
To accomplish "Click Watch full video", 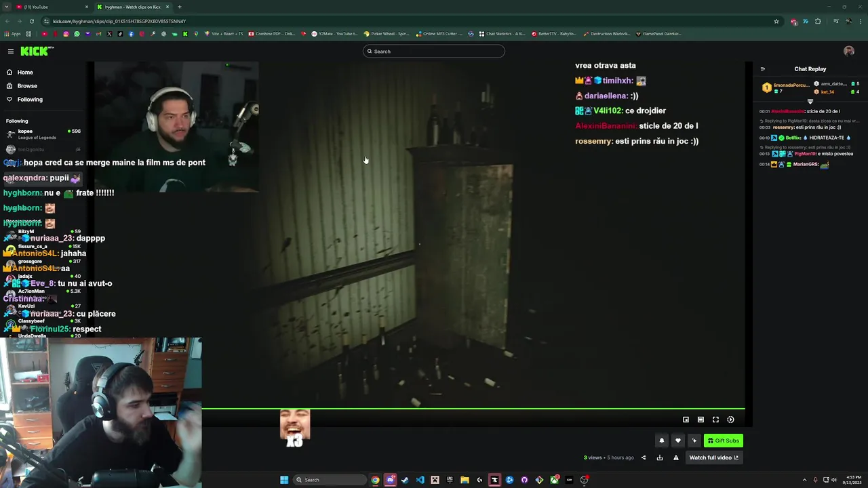I will tap(713, 457).
